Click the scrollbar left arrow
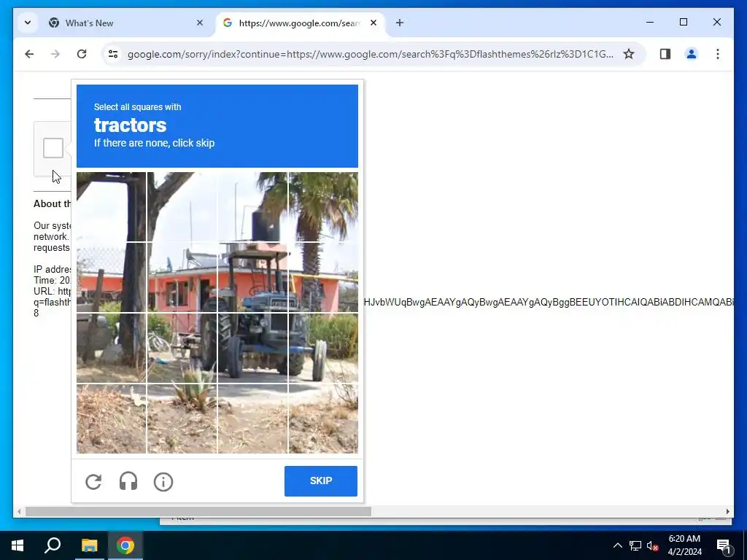The height and width of the screenshot is (560, 747). (18, 511)
